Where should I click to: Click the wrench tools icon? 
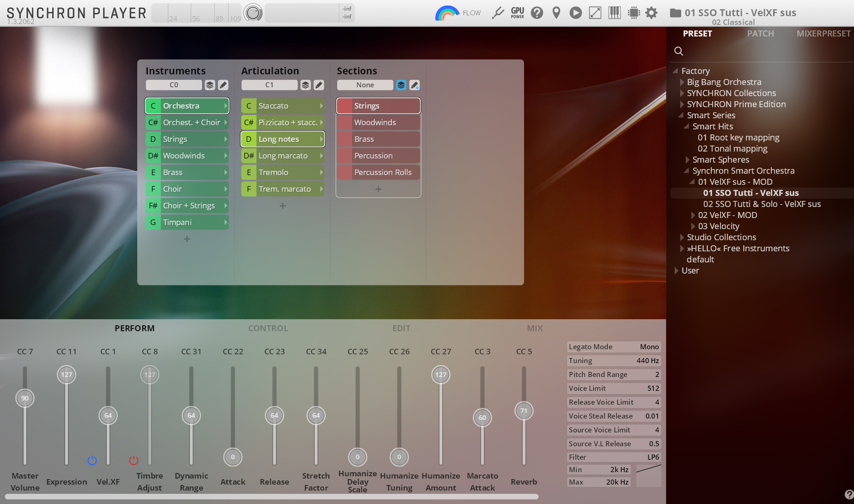click(498, 12)
